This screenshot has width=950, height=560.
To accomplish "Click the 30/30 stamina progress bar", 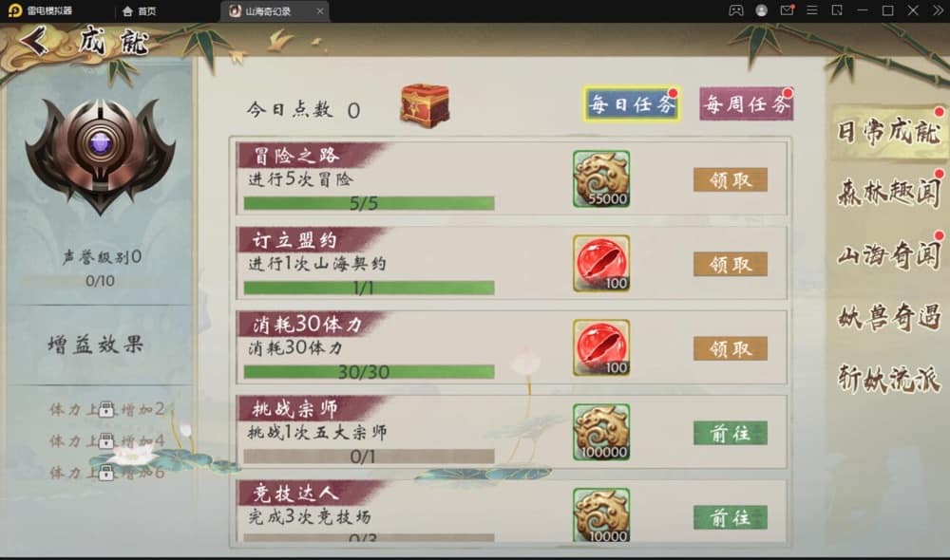I will click(369, 372).
